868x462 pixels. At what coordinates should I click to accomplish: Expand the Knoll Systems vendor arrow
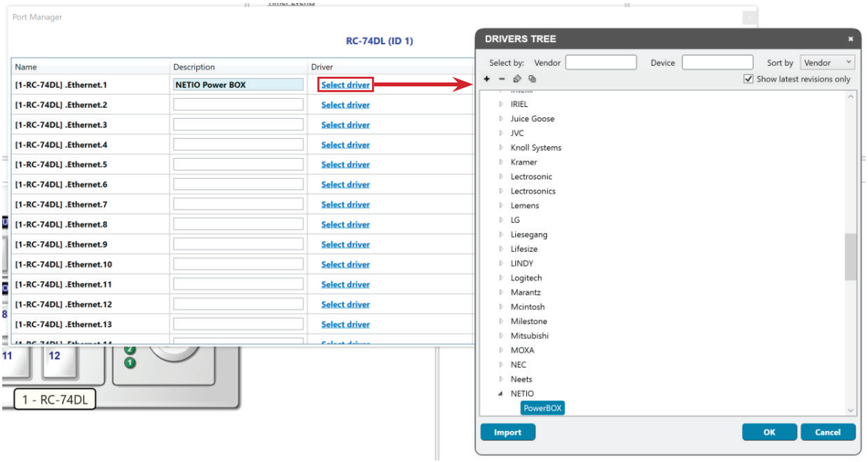pyautogui.click(x=500, y=148)
